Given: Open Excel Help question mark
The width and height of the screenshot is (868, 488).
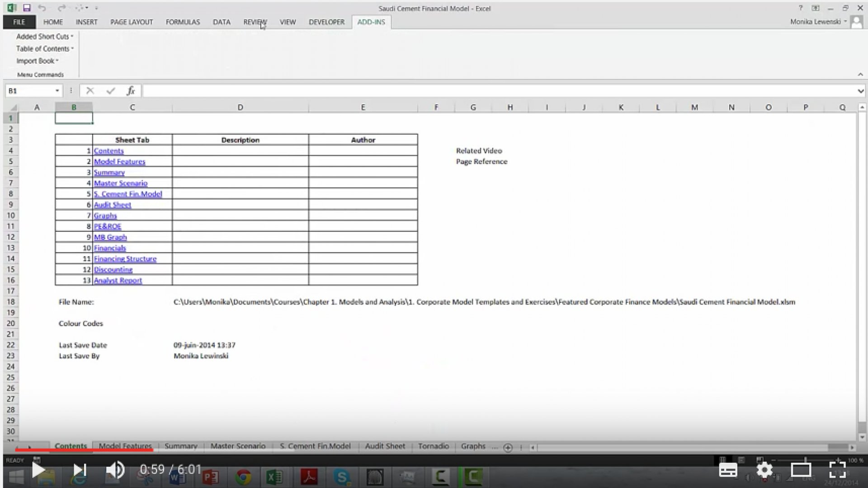Looking at the screenshot, I should (x=800, y=8).
